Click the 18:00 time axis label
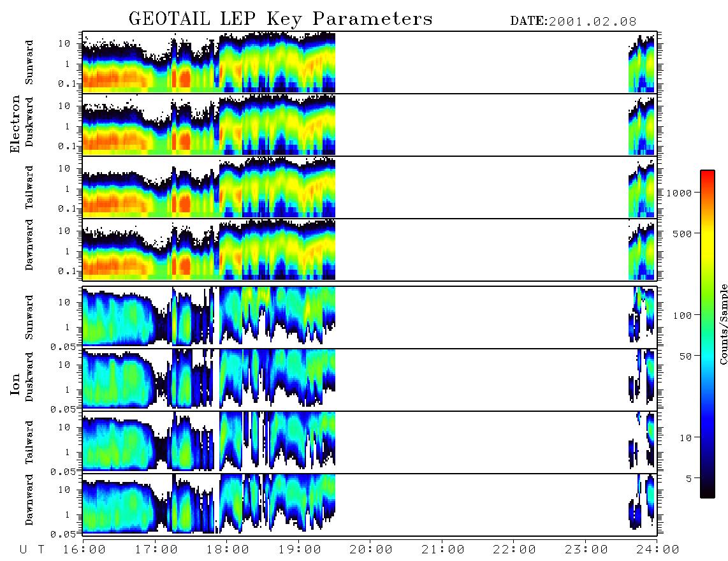Viewport: 728px width, 561px height. coord(228,550)
